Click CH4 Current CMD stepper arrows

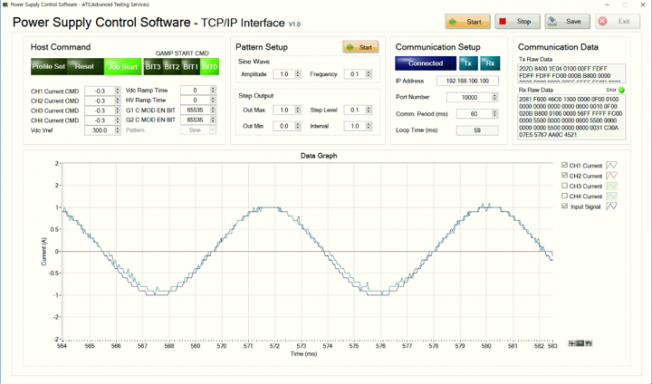click(x=118, y=120)
